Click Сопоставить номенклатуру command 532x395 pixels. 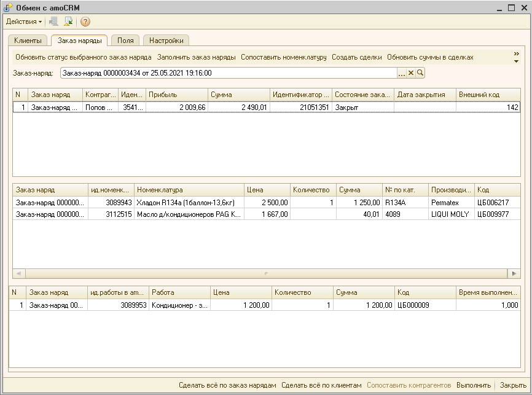pyautogui.click(x=284, y=57)
